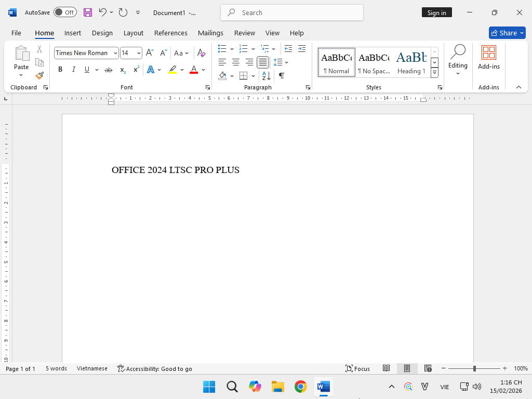
Task: Select the Print Layout view
Action: [407, 368]
